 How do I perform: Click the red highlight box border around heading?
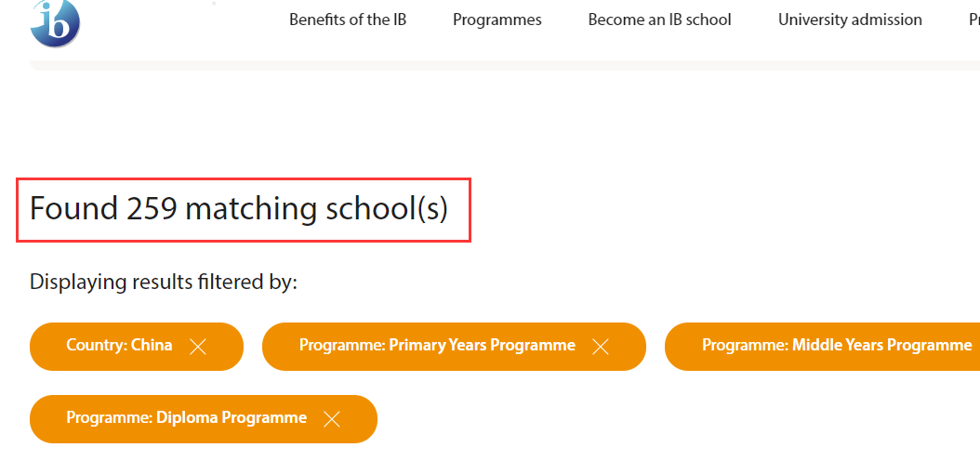[x=243, y=179]
